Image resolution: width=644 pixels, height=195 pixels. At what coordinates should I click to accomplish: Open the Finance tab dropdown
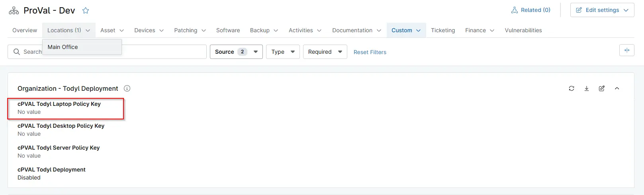point(480,30)
